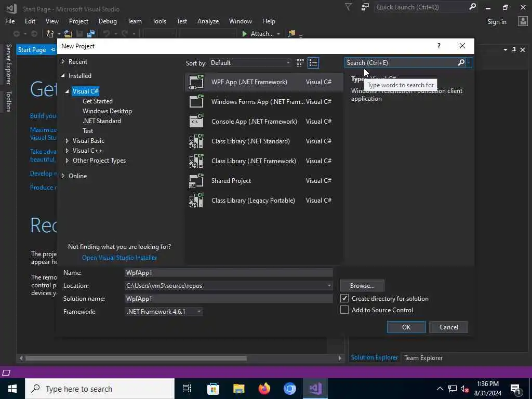Open the Server Explorer side tab

8,64
